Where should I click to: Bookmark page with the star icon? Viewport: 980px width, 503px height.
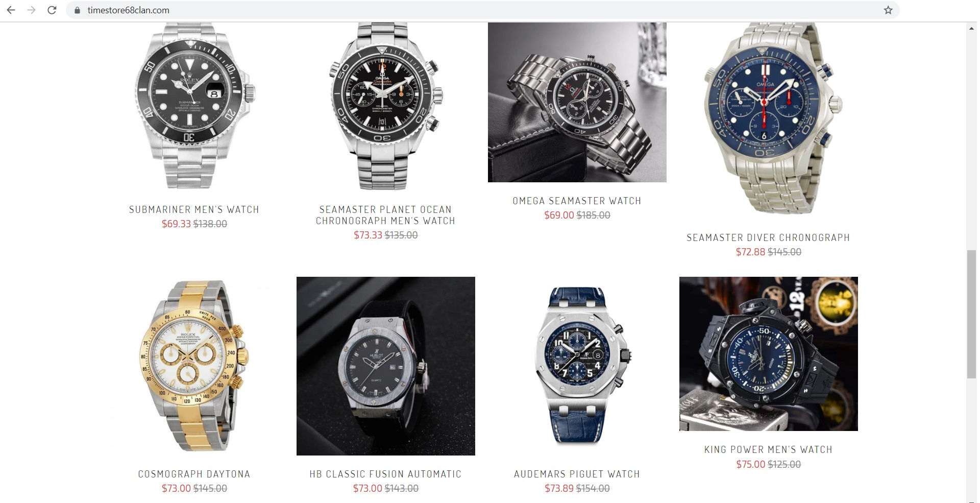tap(888, 10)
